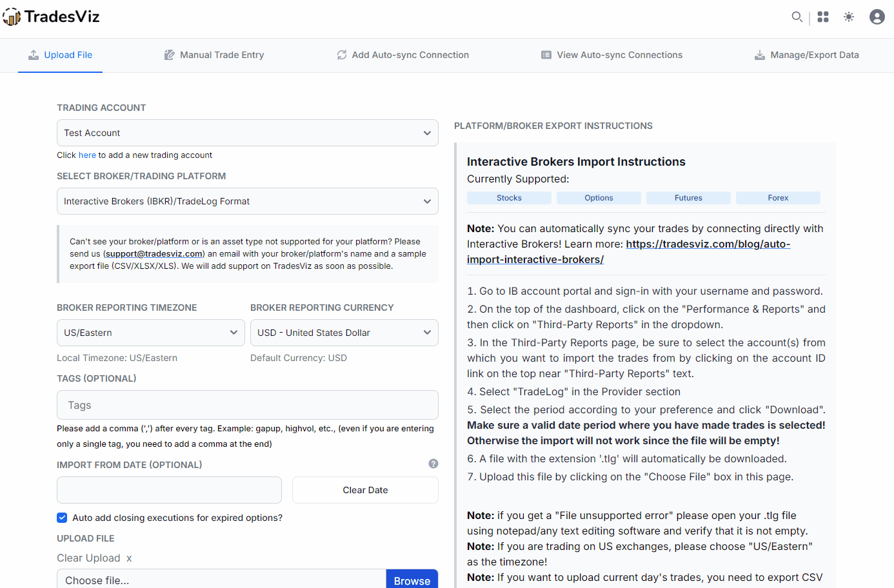Open the Select Broker/Trading Platform dropdown
894x588 pixels.
tap(247, 201)
